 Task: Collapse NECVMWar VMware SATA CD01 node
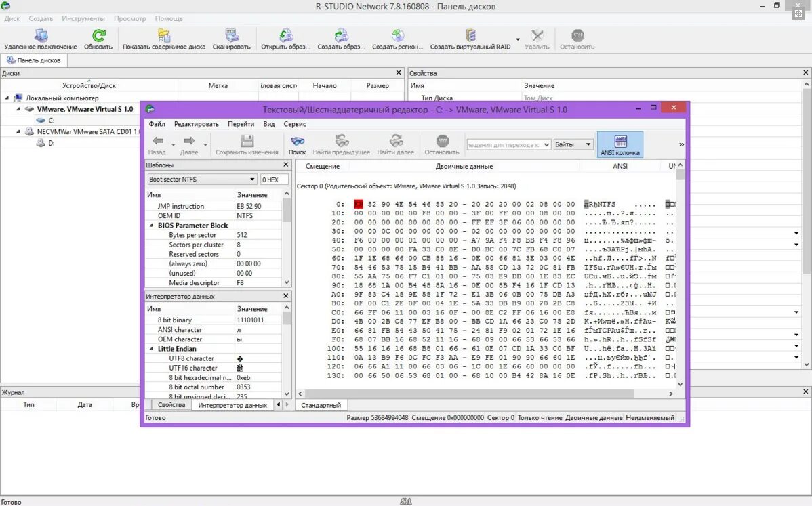tap(18, 131)
